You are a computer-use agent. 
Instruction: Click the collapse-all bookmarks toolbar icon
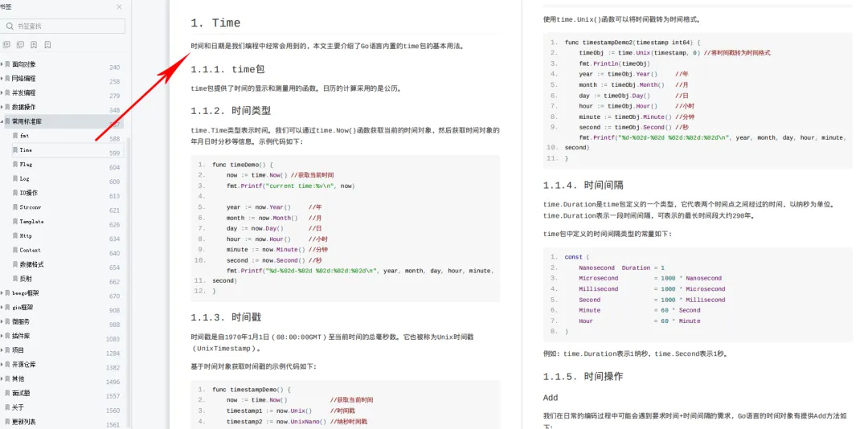click(20, 45)
